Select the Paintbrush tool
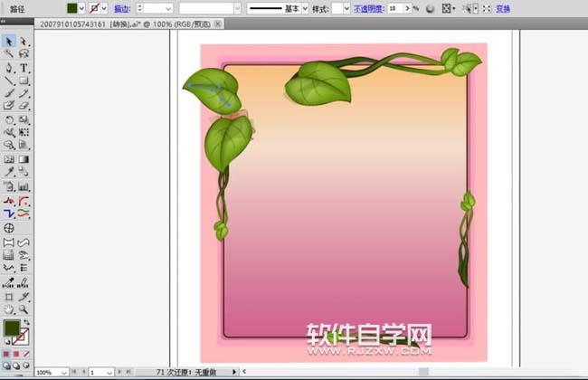This screenshot has height=380, width=588. coord(9,93)
